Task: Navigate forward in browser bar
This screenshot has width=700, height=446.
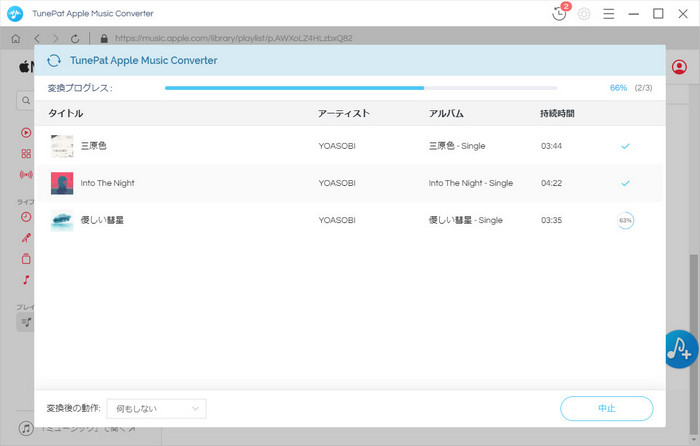Action: coord(55,38)
